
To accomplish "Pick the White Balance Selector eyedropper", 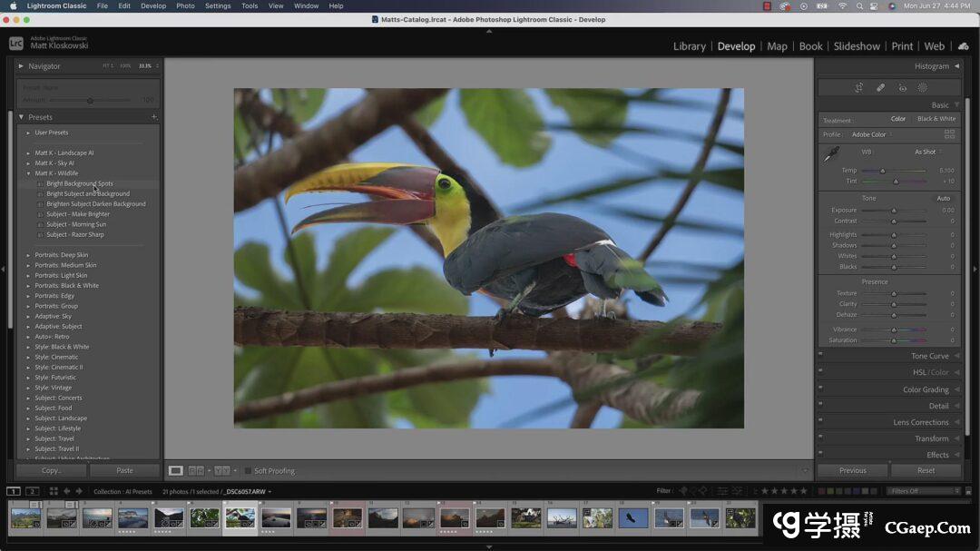I will tap(830, 156).
